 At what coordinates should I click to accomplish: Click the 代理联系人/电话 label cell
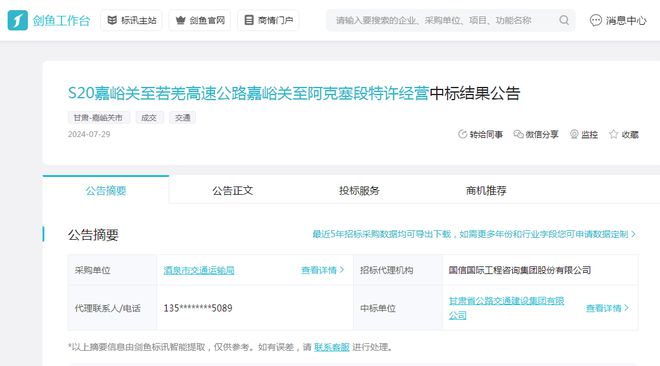point(112,308)
